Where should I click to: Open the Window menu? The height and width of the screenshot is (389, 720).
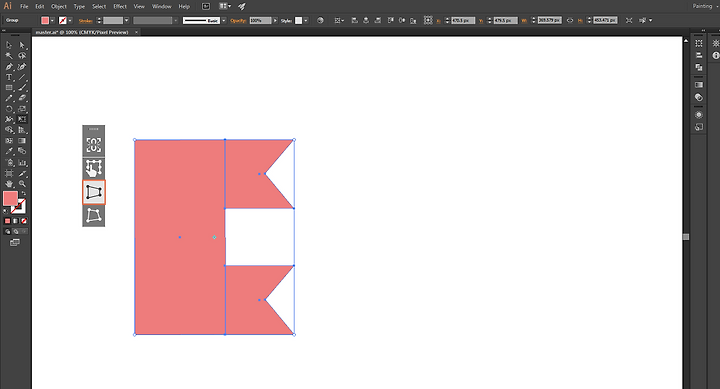[161, 6]
